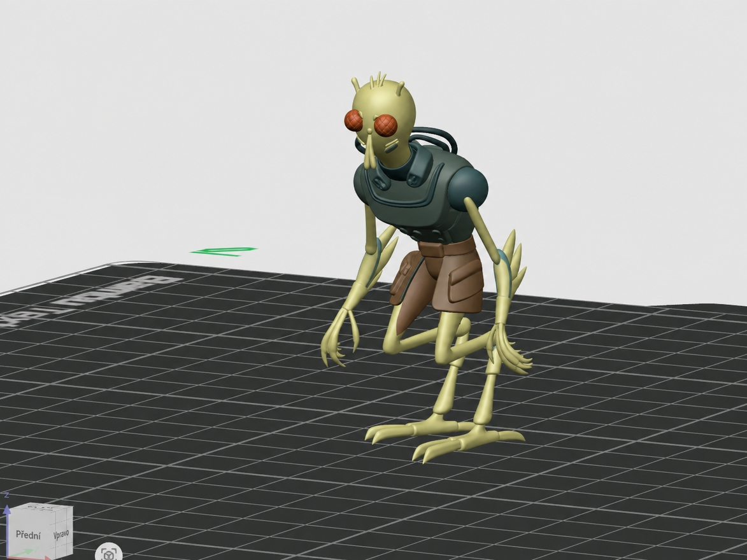Screen dimensions: 747x560
Task: Click the Přední face of view cube
Action: [x=29, y=535]
